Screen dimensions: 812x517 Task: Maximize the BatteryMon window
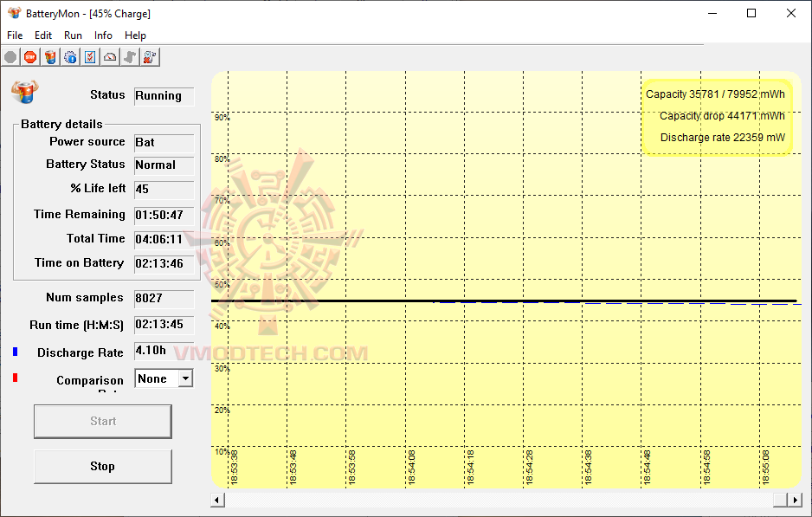tap(751, 14)
